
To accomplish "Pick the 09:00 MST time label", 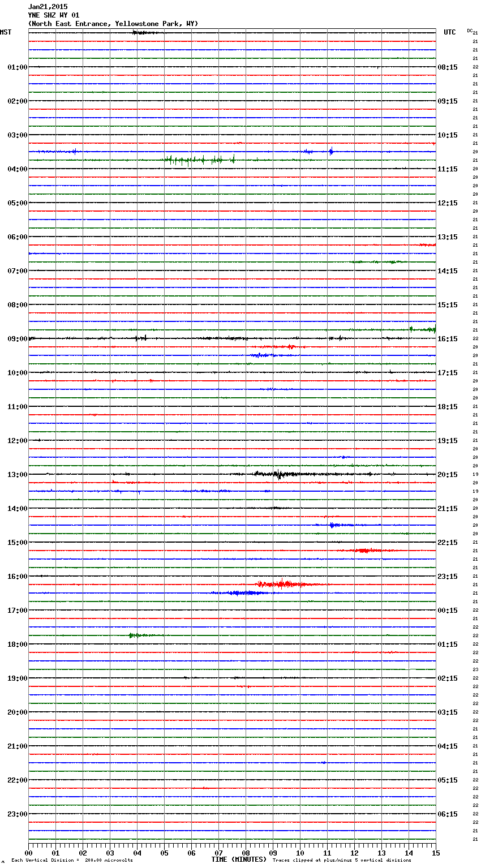I will point(18,339).
